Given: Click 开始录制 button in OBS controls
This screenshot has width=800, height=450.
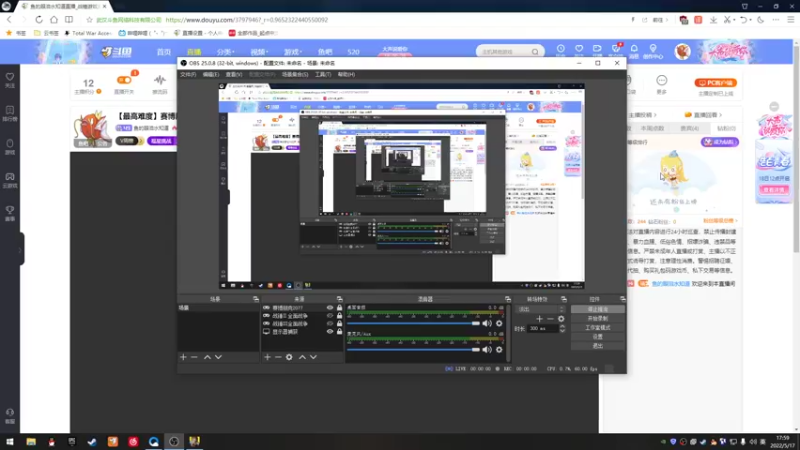Looking at the screenshot, I should pos(597,318).
